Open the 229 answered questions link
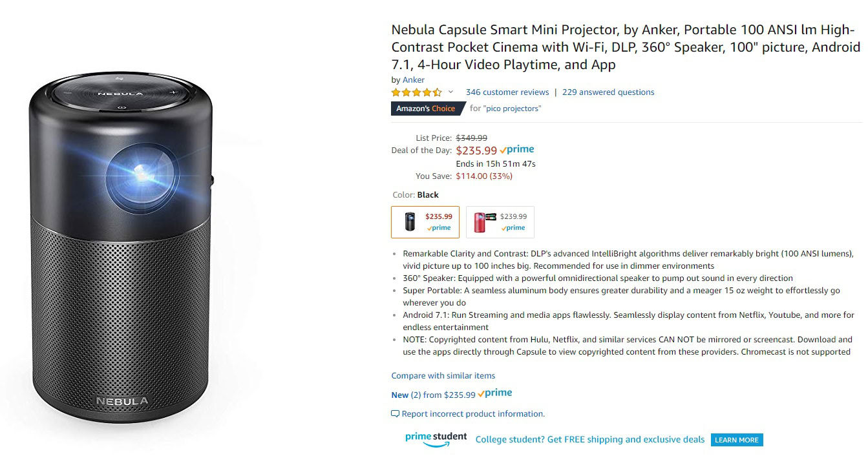Screen dimensions: 868x467 [608, 92]
